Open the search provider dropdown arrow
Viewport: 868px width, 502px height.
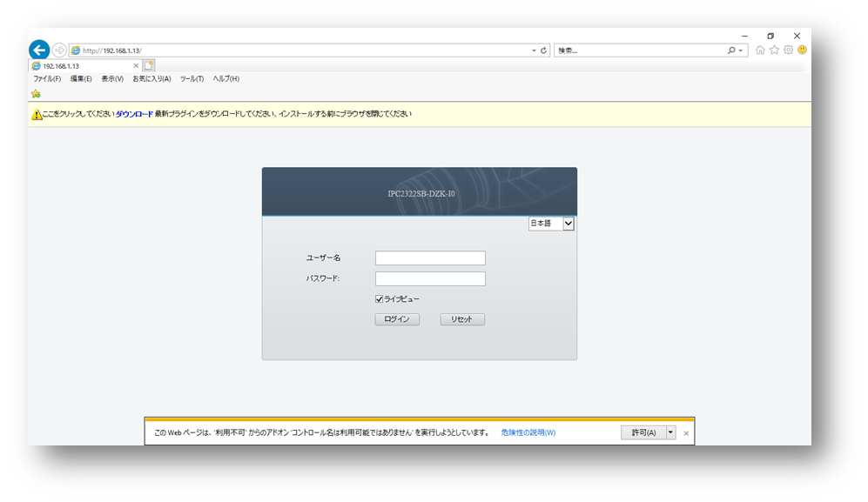741,50
